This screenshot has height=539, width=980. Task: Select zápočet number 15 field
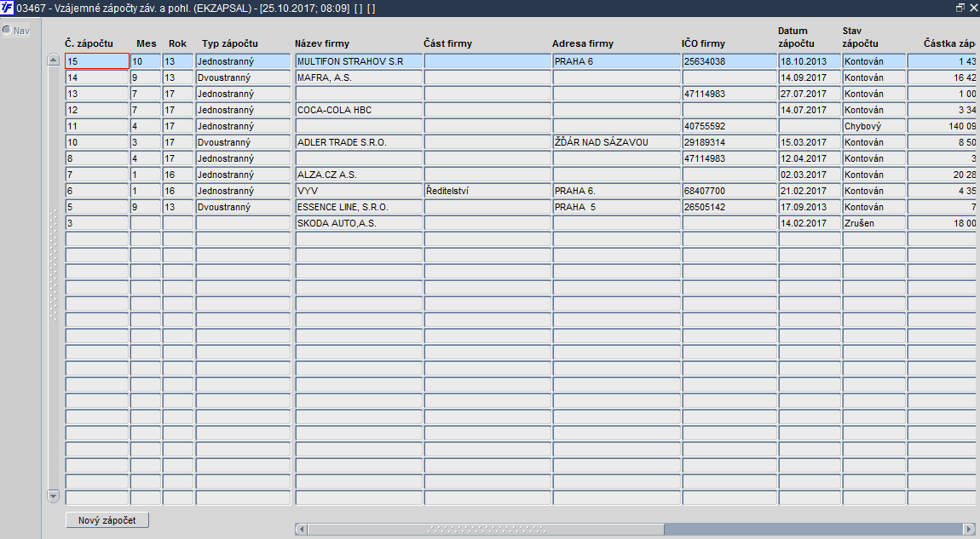click(x=97, y=61)
